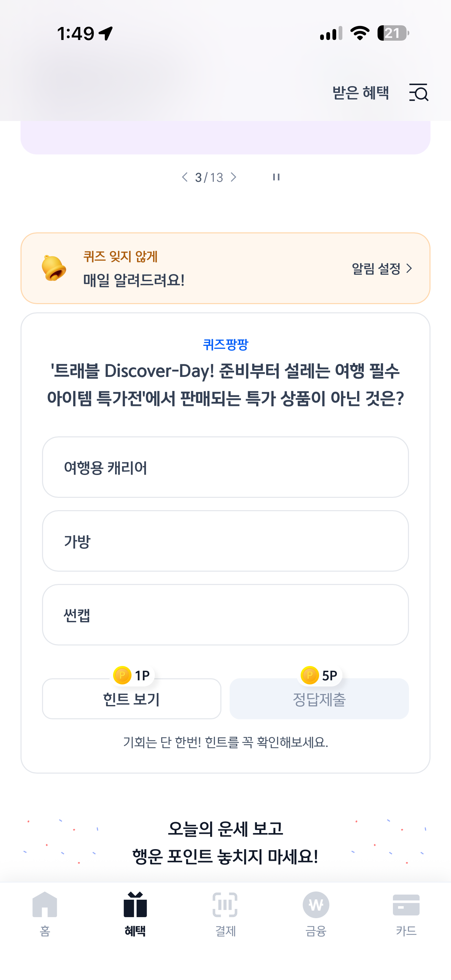Choose the 가방 answer option

coord(225,541)
